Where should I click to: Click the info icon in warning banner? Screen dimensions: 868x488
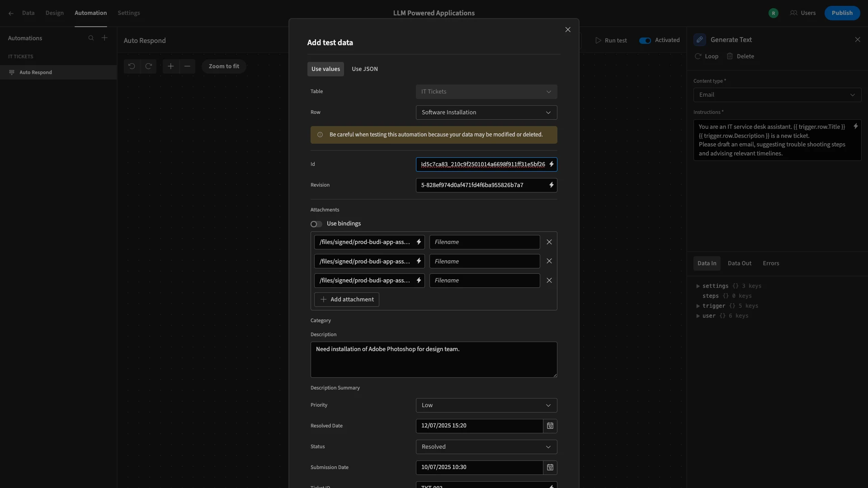tap(320, 135)
